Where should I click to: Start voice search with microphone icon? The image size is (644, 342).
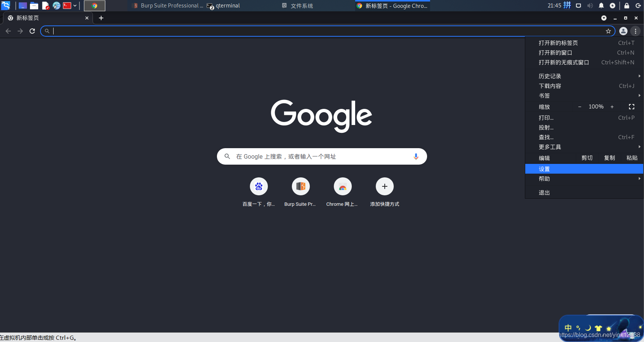[416, 156]
